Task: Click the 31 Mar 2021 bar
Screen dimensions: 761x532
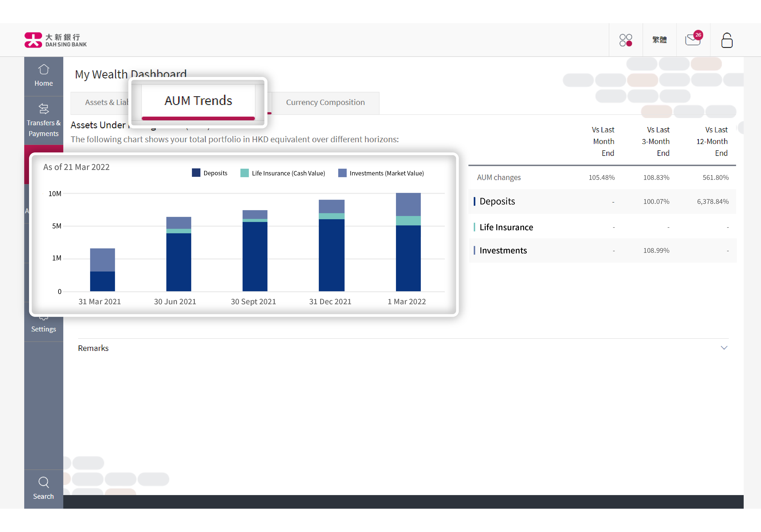Action: pyautogui.click(x=102, y=270)
